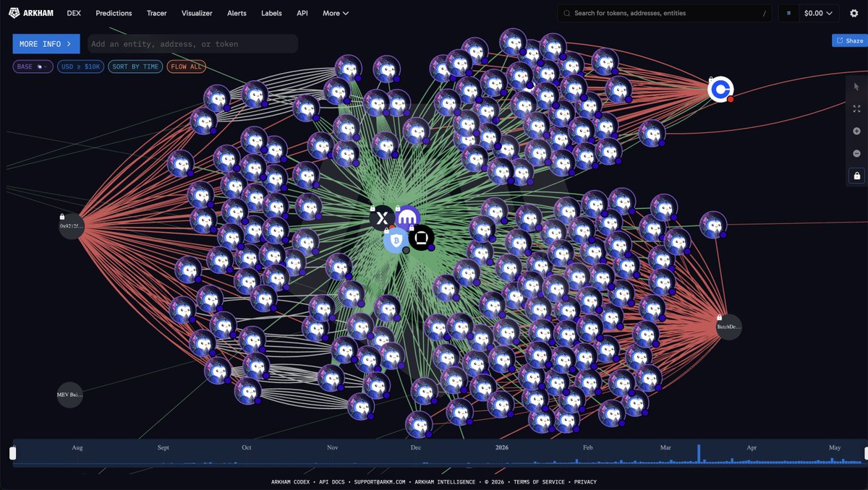The image size is (868, 490).
Task: Click the Dec label on timeline
Action: [x=416, y=448]
